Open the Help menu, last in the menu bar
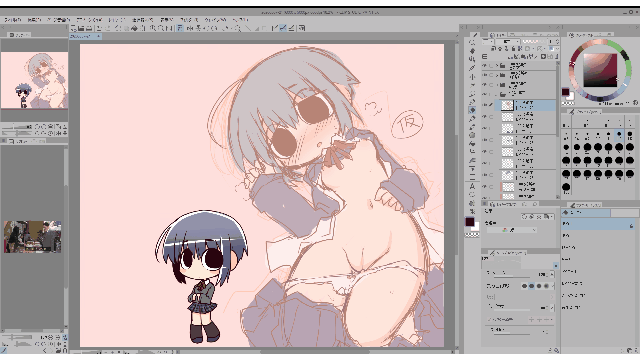Viewport: 640px width, 360px height. (240, 20)
